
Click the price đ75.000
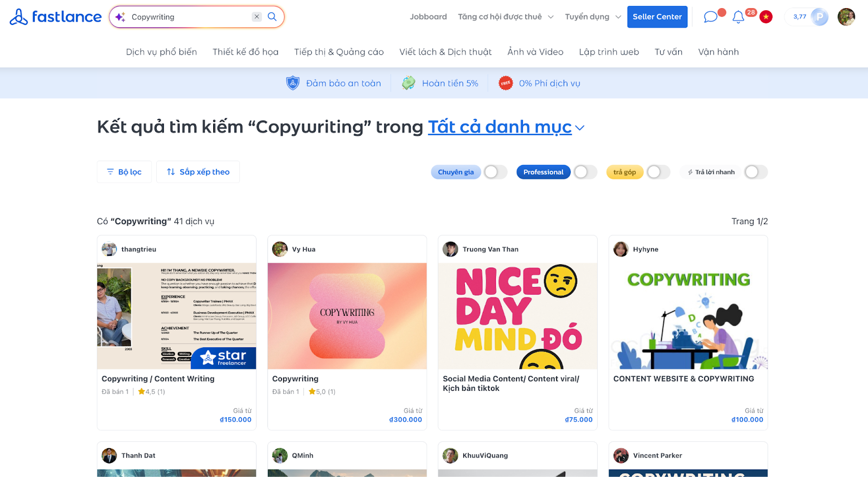[579, 419]
